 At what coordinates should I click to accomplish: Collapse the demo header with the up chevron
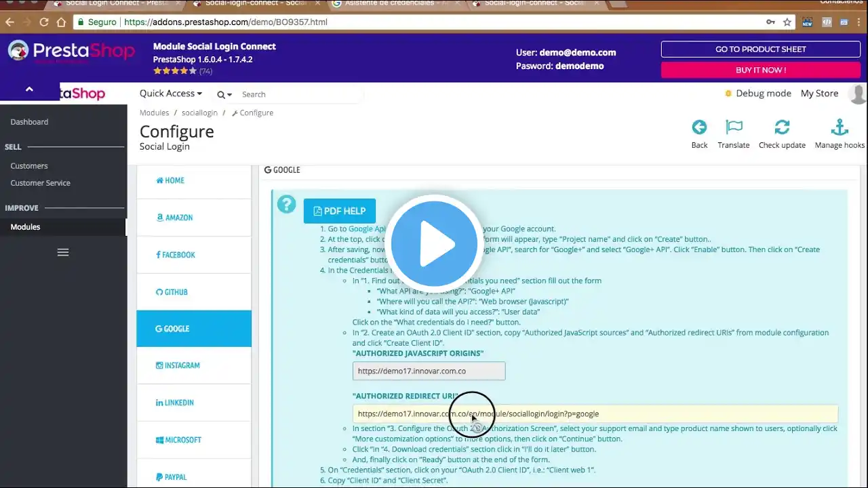[29, 89]
